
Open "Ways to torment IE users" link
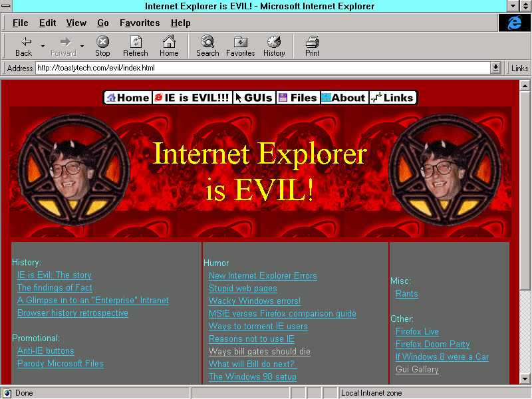pos(258,326)
